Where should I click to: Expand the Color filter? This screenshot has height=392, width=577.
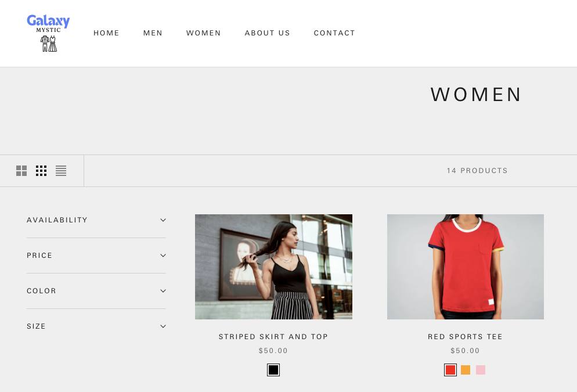tap(96, 291)
